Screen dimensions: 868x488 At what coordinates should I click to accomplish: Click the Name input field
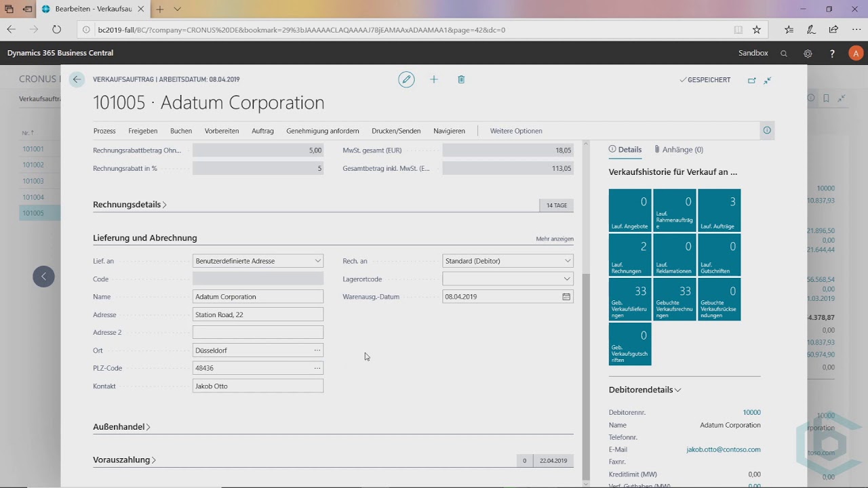tap(258, 297)
